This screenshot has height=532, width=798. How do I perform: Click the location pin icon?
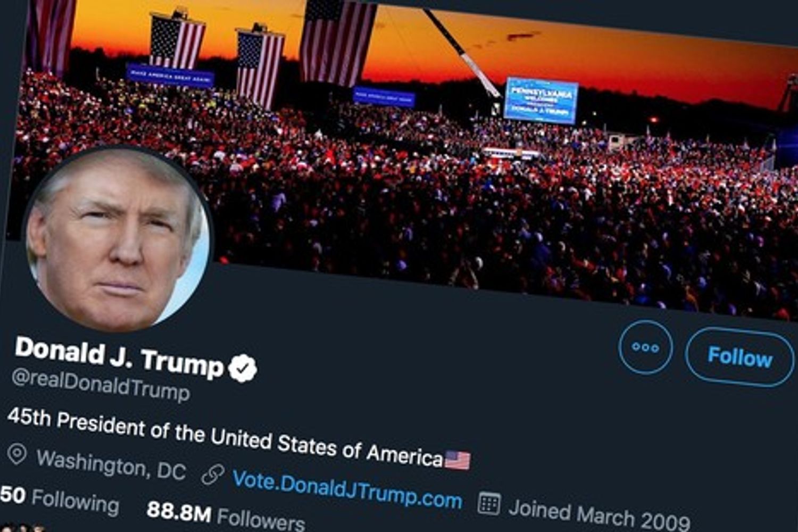pos(17,454)
